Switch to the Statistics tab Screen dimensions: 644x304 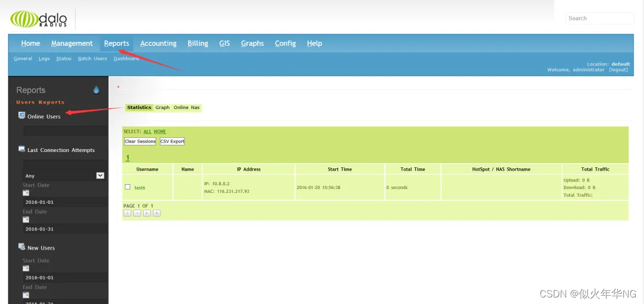(139, 107)
